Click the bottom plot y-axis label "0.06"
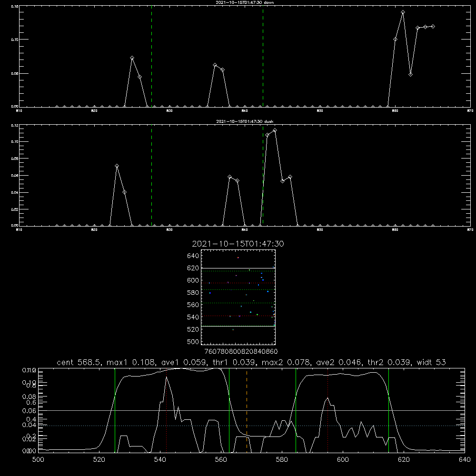 click(x=29, y=411)
